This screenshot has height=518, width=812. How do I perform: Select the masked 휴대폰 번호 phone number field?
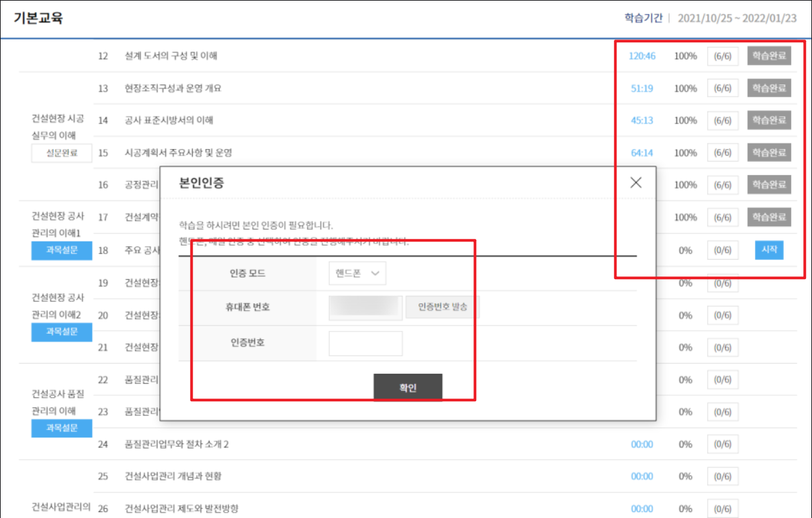[365, 307]
